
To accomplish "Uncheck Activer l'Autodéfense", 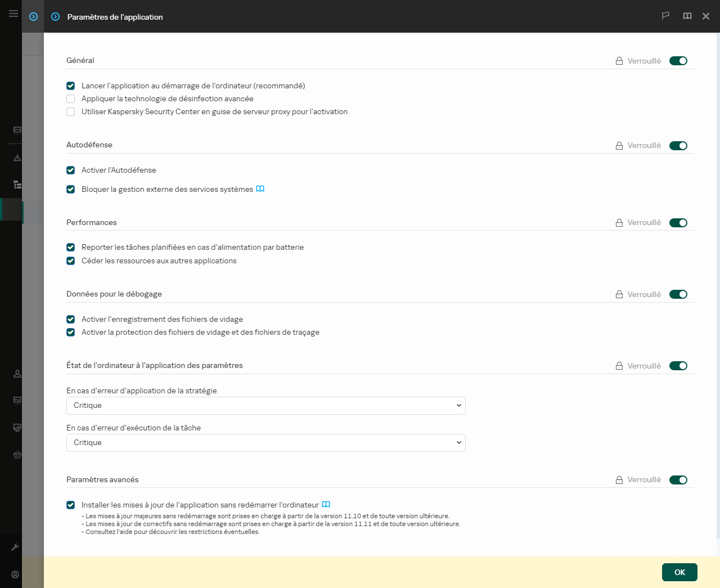I will tap(70, 170).
